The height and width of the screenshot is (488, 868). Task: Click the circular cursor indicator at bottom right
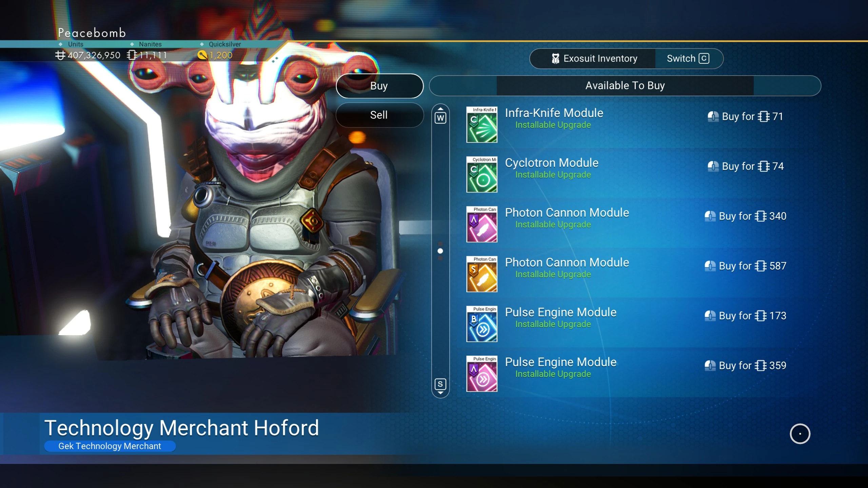pos(800,433)
